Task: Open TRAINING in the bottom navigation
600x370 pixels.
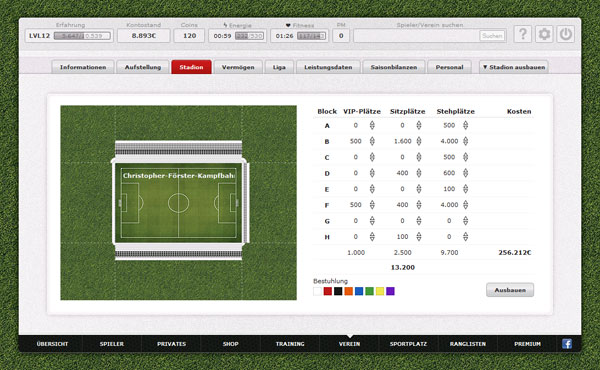Action: (x=290, y=344)
